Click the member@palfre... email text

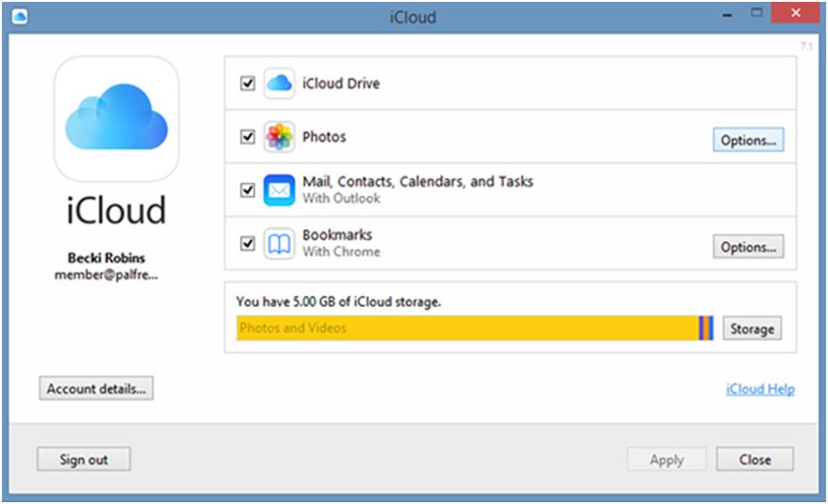click(106, 275)
